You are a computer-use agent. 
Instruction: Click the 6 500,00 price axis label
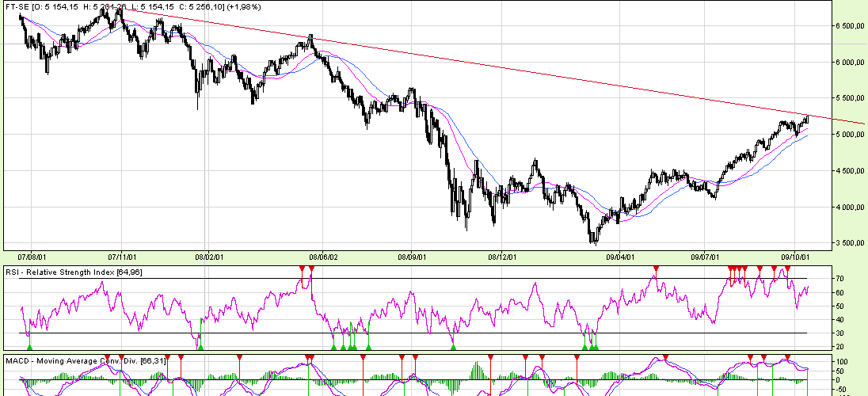pos(849,25)
